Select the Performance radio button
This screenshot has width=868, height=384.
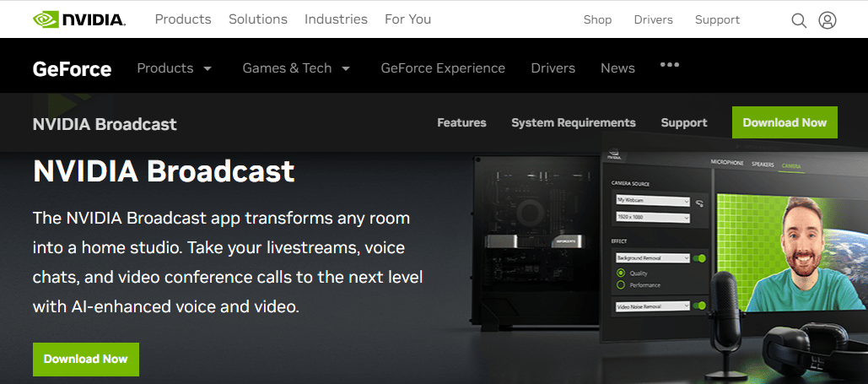(x=621, y=284)
